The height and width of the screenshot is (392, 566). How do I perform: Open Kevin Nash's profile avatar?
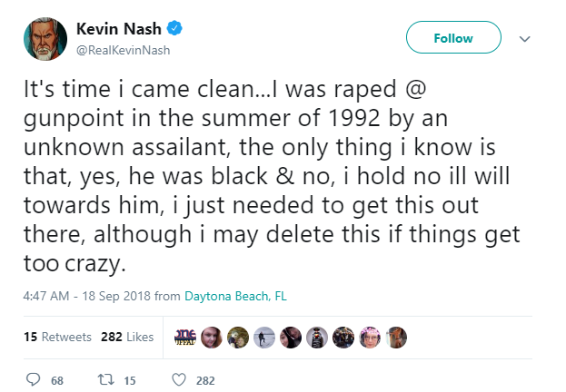pos(45,39)
